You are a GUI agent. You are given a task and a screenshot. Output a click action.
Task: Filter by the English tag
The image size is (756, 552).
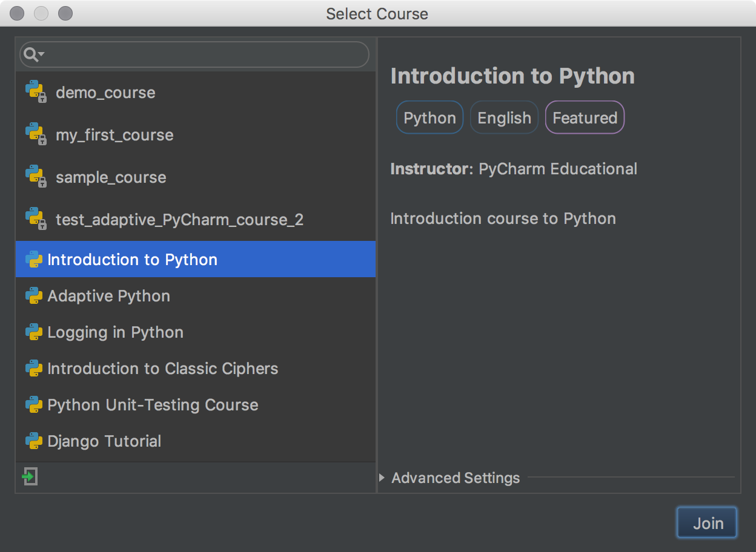click(504, 117)
